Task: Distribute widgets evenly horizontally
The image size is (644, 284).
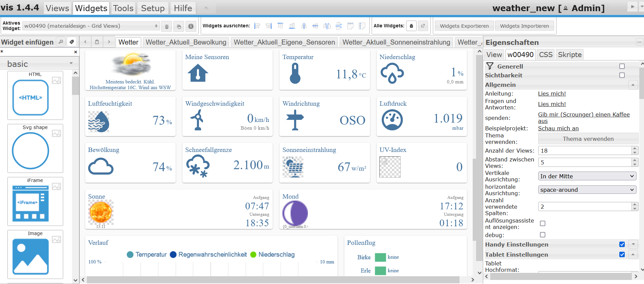Action: tap(327, 26)
